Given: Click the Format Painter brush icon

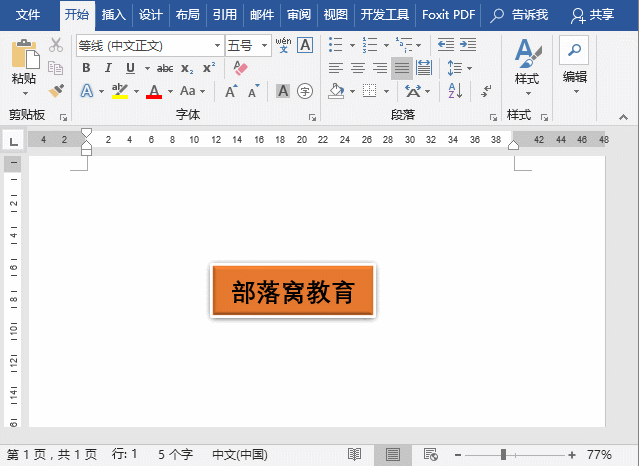Looking at the screenshot, I should coord(56,91).
